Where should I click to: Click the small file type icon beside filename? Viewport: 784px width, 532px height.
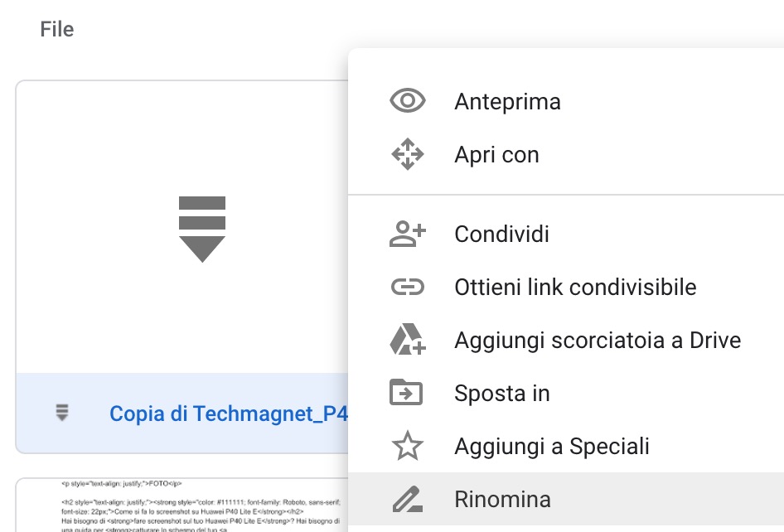tap(62, 413)
